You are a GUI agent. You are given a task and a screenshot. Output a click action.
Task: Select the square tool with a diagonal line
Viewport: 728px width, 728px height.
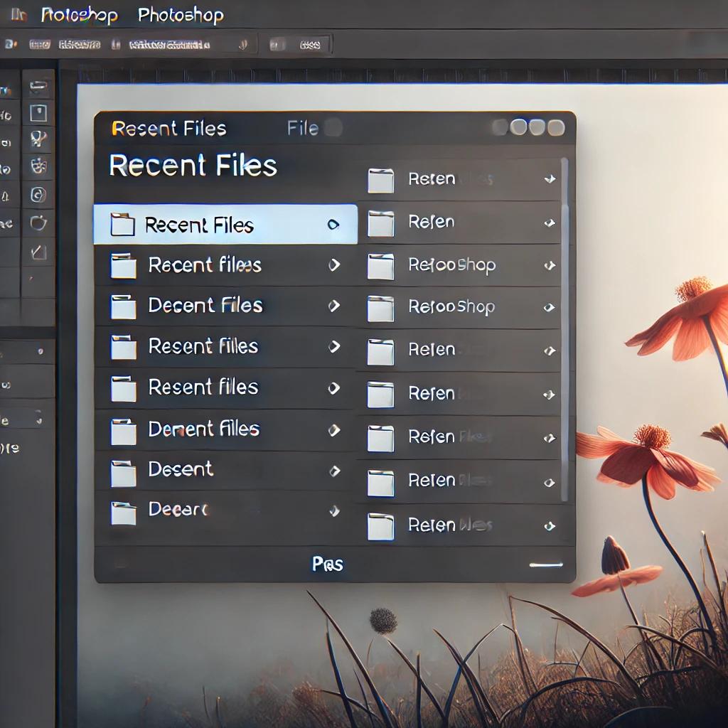coord(38,252)
